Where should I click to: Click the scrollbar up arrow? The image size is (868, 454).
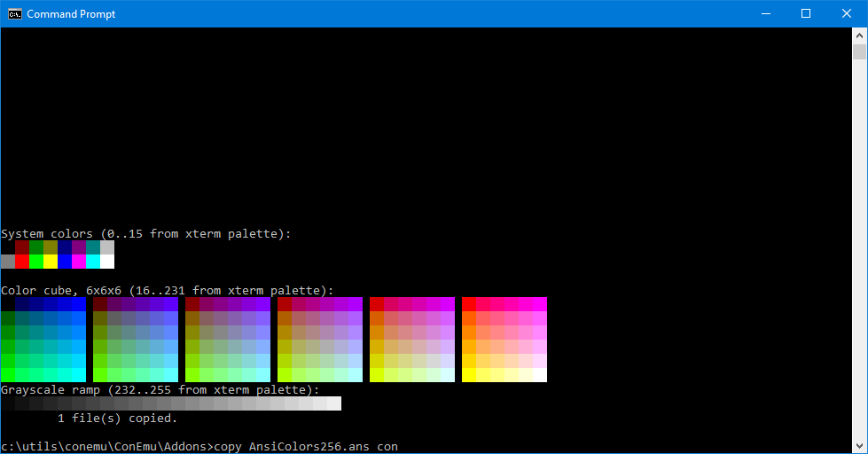pos(860,35)
